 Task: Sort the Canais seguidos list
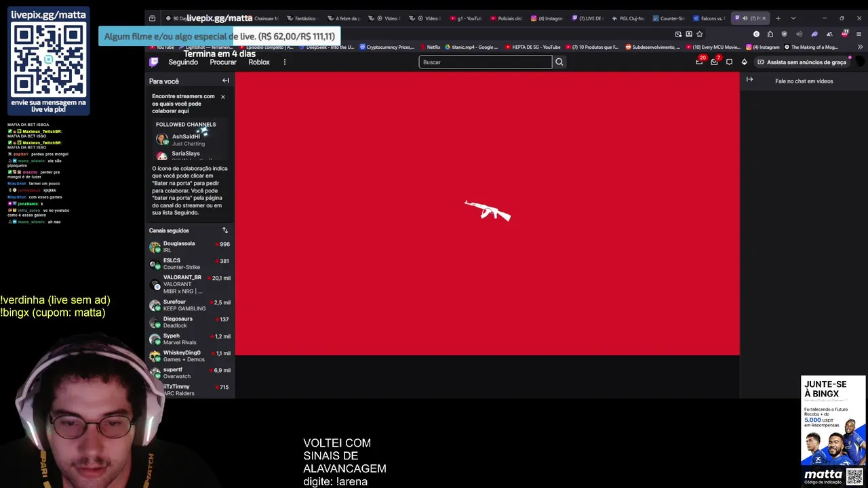pos(225,230)
